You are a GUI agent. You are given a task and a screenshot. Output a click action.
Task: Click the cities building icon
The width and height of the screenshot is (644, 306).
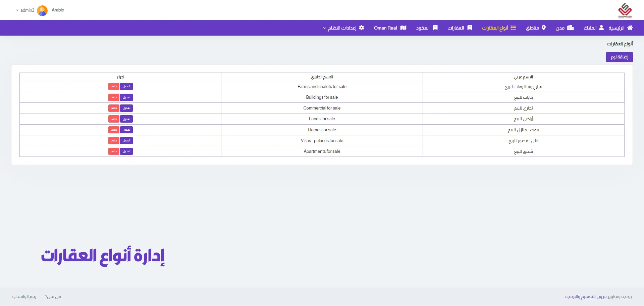pyautogui.click(x=571, y=28)
